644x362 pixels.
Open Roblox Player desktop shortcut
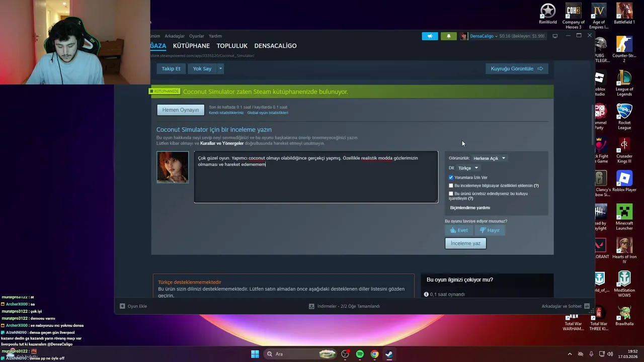click(x=624, y=182)
